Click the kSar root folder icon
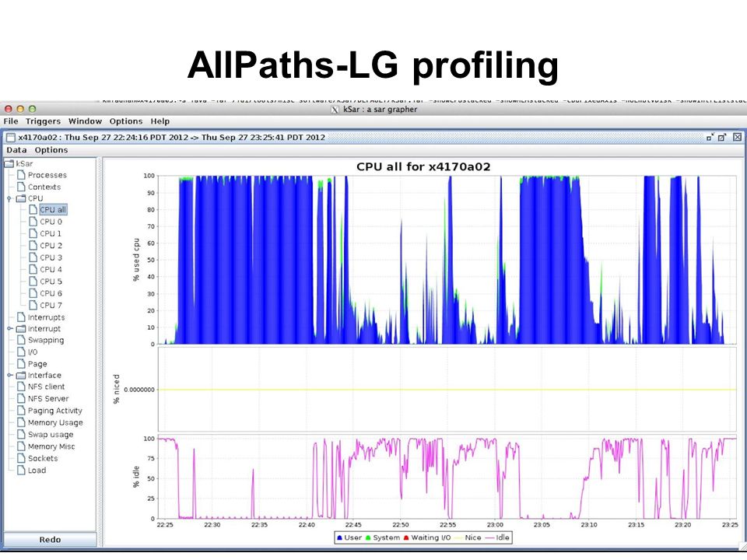Image resolution: width=747 pixels, height=560 pixels. click(9, 163)
